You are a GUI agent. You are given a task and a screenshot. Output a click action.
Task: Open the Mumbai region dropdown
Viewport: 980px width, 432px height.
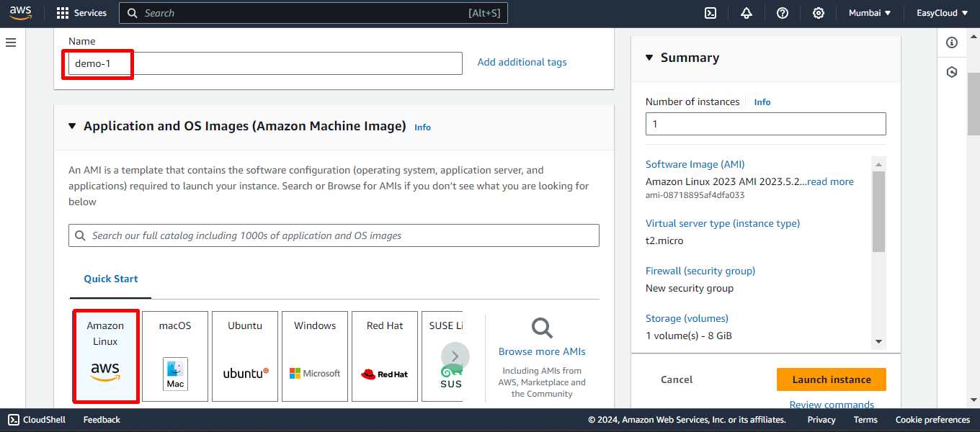(870, 13)
